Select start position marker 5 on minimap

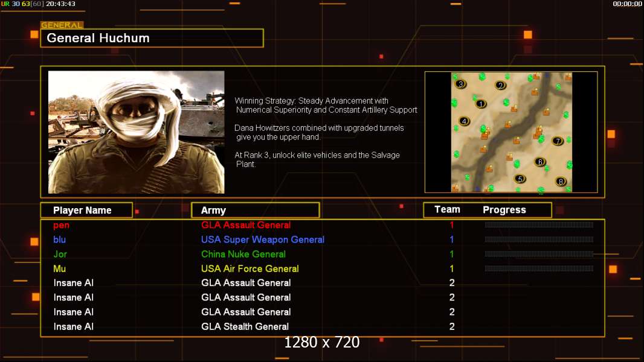[x=520, y=179]
